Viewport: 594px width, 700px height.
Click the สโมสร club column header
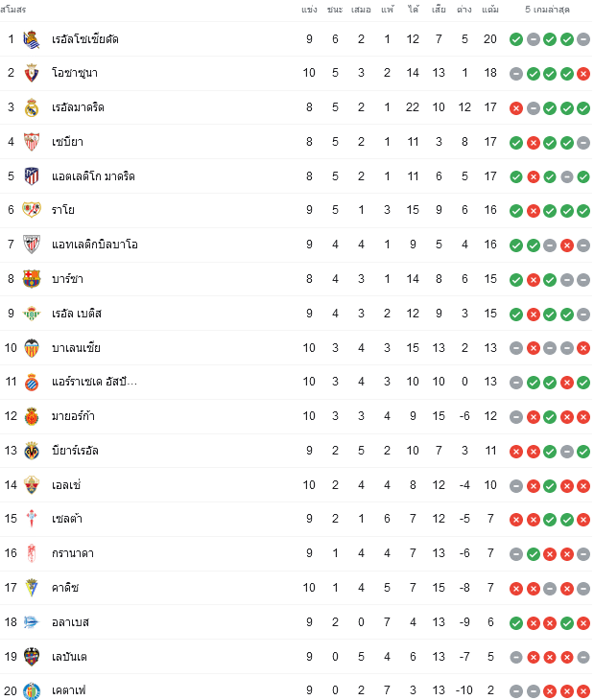click(12, 10)
